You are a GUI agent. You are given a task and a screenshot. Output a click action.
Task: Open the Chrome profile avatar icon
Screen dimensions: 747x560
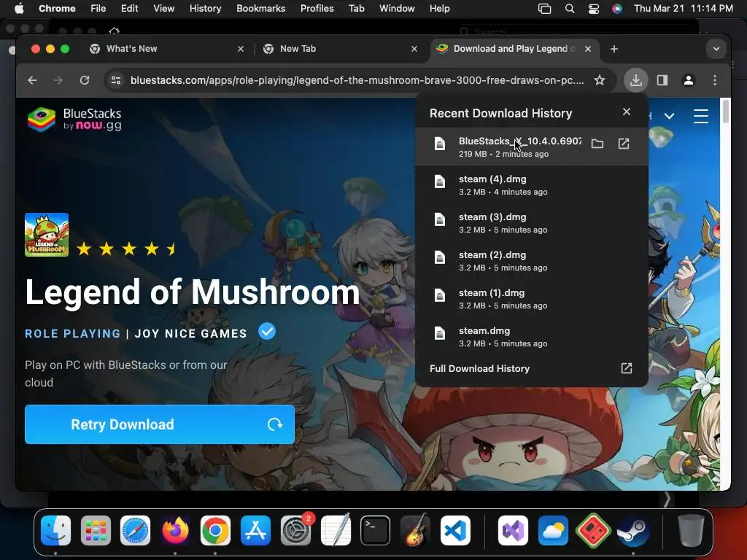(x=689, y=80)
